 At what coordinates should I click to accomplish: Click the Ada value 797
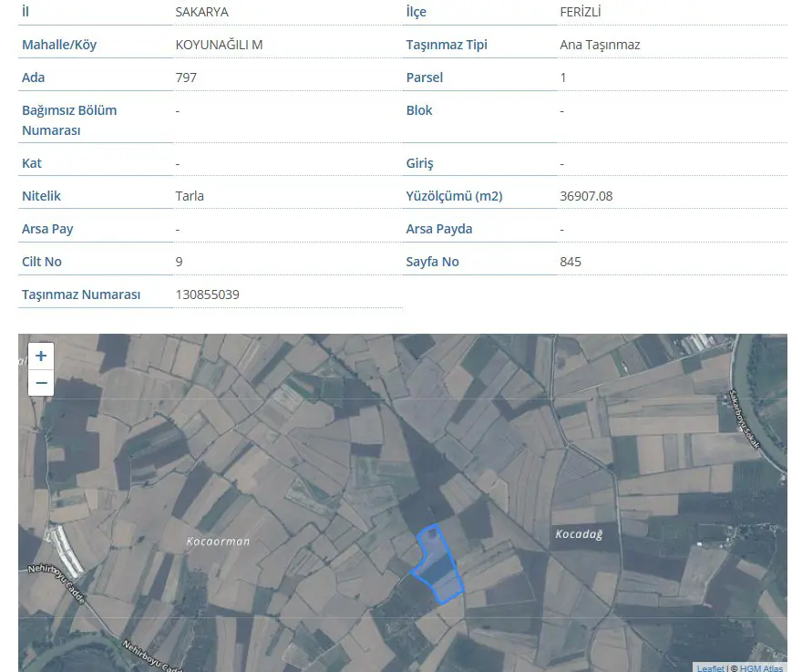click(186, 78)
